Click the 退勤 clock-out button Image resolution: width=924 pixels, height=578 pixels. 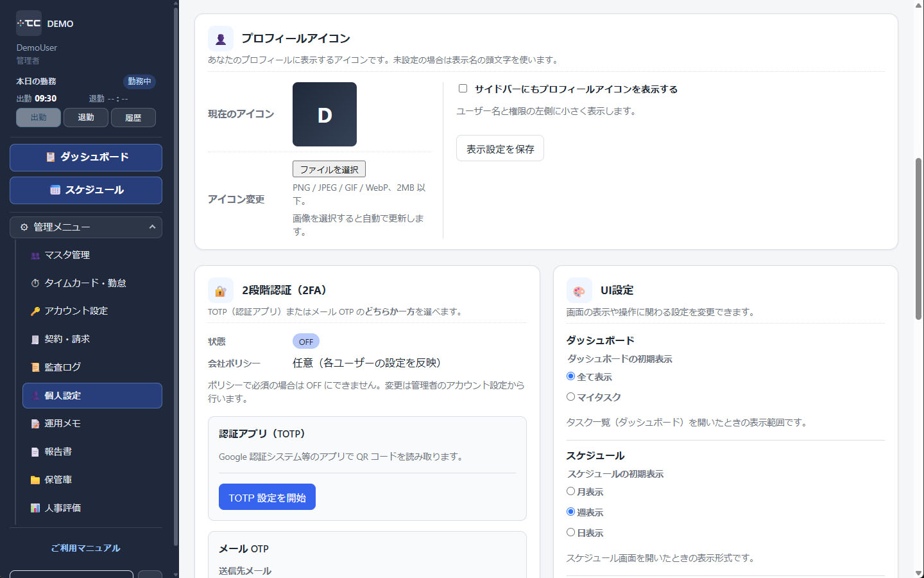pyautogui.click(x=86, y=118)
